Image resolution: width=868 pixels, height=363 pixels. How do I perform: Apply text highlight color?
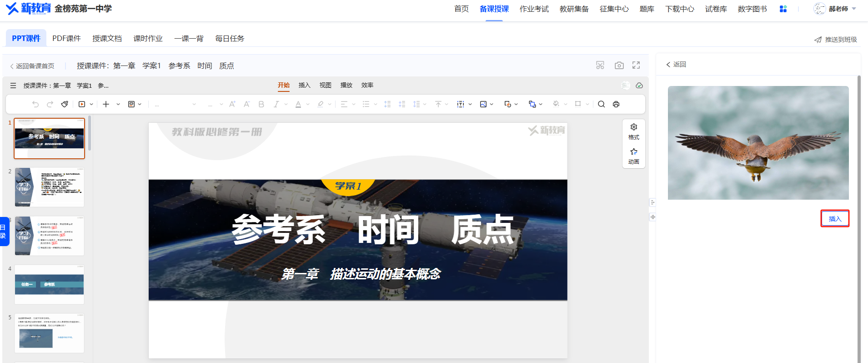click(x=321, y=104)
